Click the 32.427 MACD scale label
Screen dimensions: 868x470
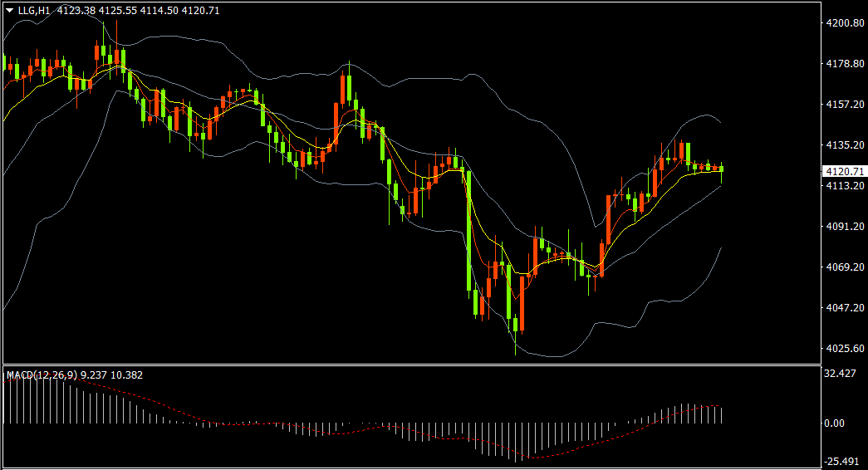click(840, 374)
